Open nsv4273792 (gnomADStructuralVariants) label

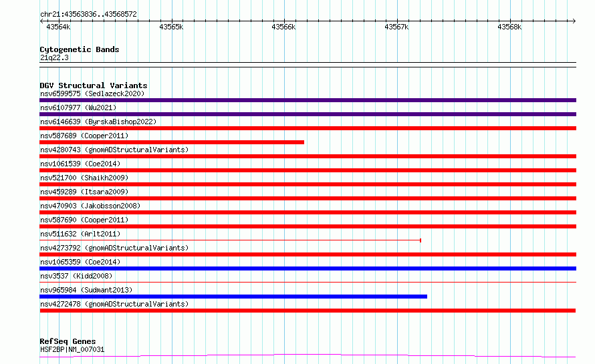pos(114,248)
